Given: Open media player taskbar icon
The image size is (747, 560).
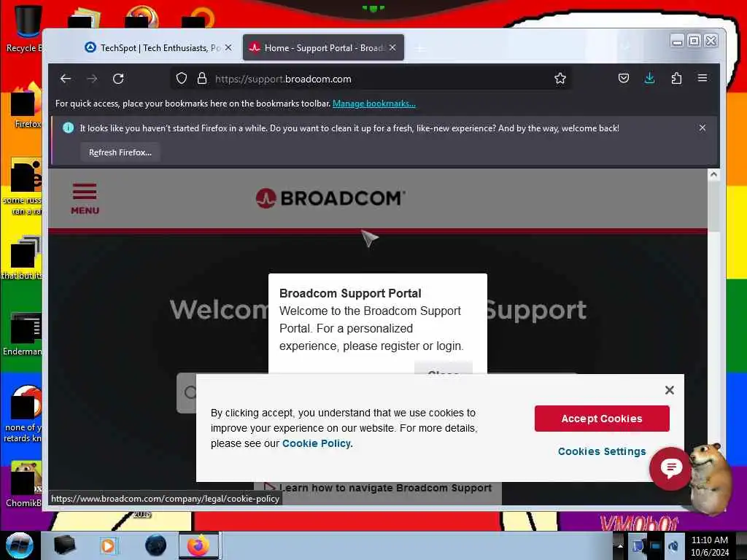Looking at the screenshot, I should 108,545.
